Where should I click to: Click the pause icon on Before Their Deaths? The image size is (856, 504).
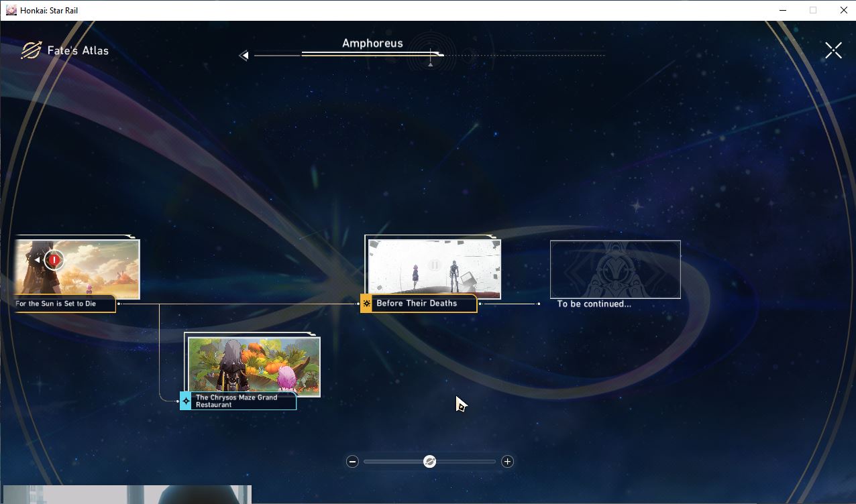(434, 265)
